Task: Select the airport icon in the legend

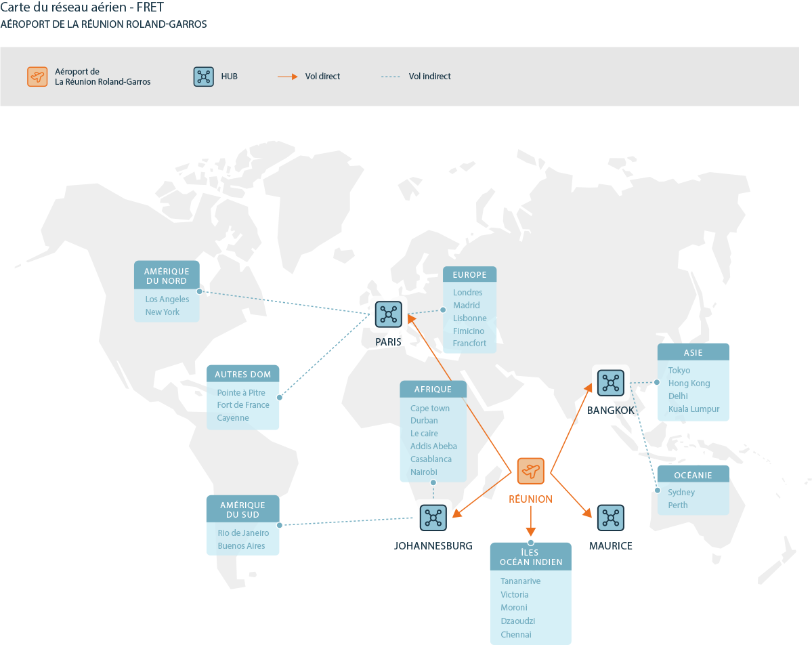Action: [x=37, y=76]
